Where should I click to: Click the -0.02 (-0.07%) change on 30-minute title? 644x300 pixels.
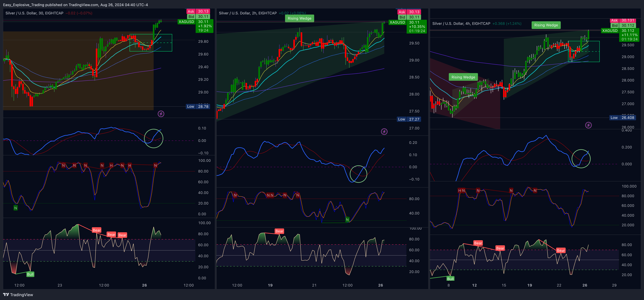(79, 13)
